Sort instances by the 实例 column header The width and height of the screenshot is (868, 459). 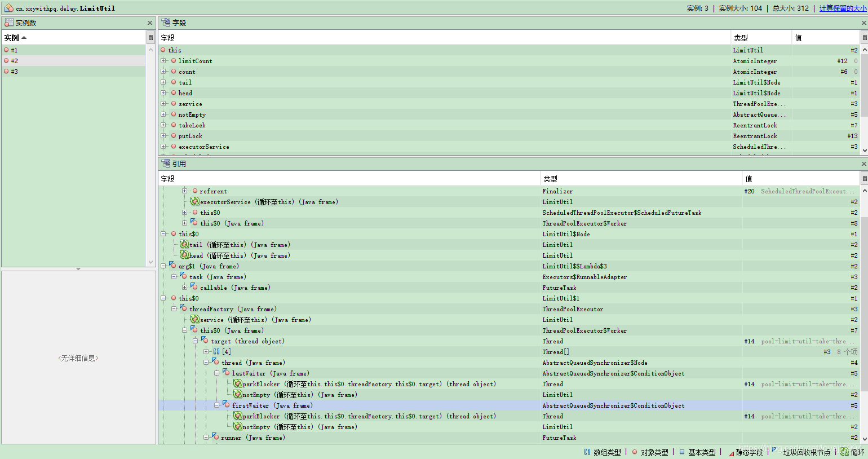pos(73,38)
